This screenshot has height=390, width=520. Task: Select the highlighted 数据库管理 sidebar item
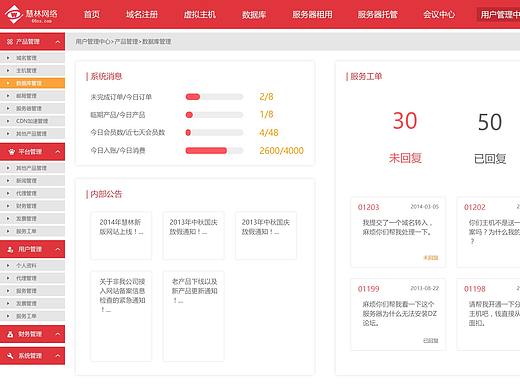32,83
